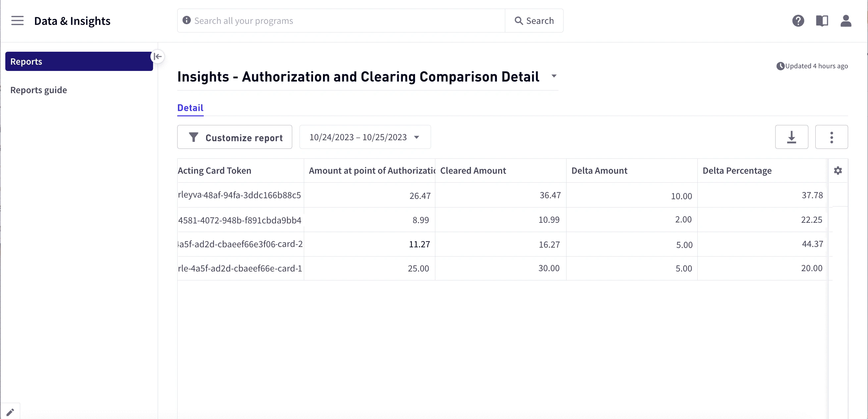This screenshot has width=868, height=419.
Task: Click the Search button
Action: (534, 20)
